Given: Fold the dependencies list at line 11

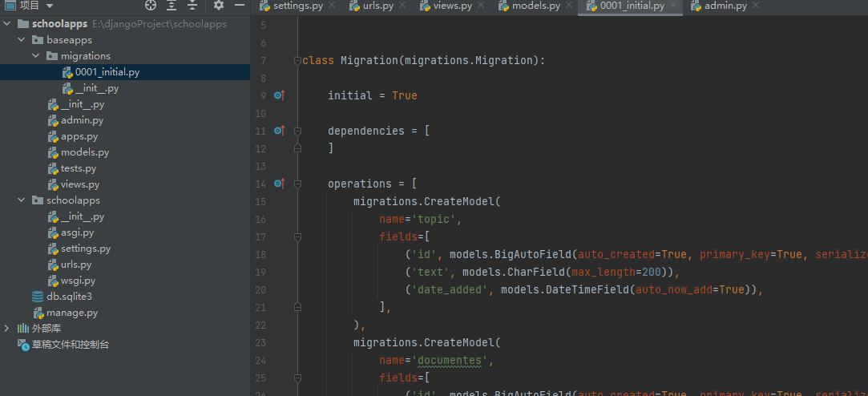Looking at the screenshot, I should coord(298,131).
